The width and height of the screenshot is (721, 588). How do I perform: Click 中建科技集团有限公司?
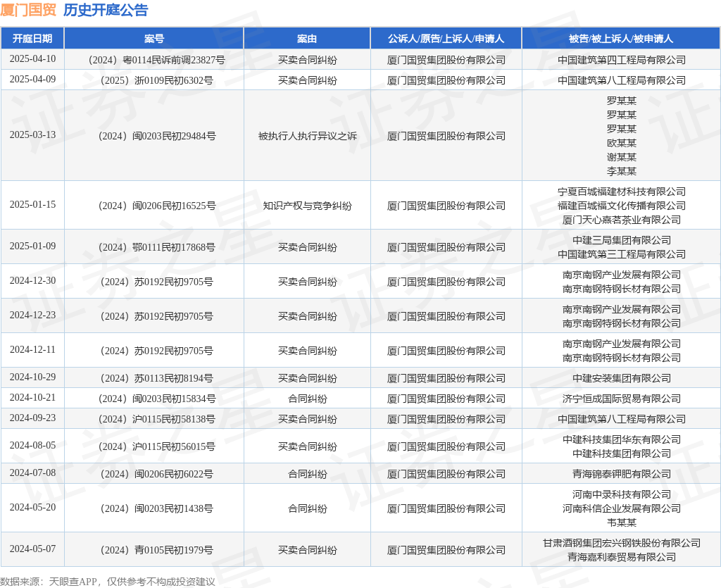pyautogui.click(x=622, y=453)
